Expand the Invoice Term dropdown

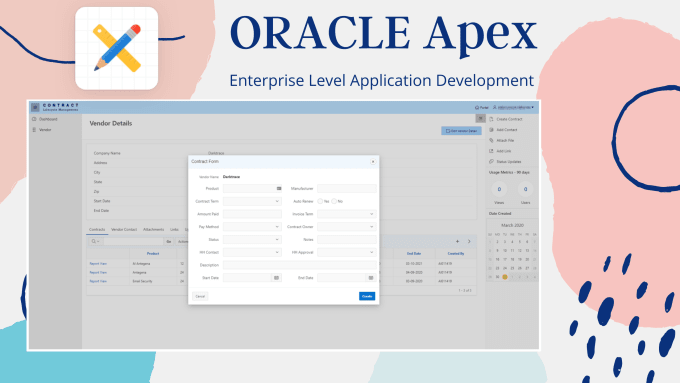[347, 214]
